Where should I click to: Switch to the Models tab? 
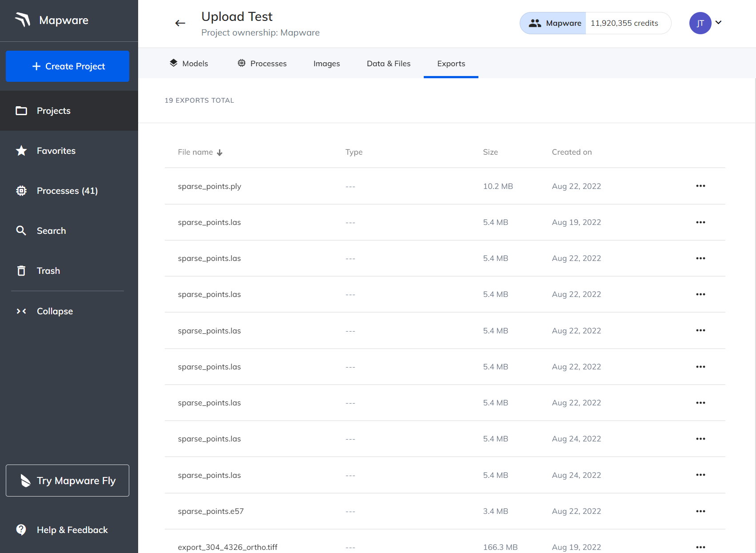point(189,64)
